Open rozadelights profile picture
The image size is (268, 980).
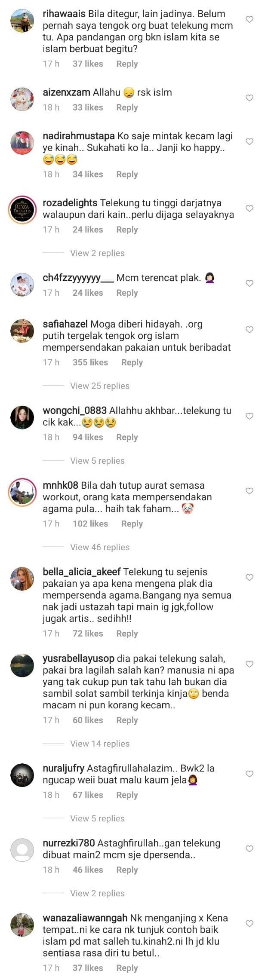click(x=22, y=210)
